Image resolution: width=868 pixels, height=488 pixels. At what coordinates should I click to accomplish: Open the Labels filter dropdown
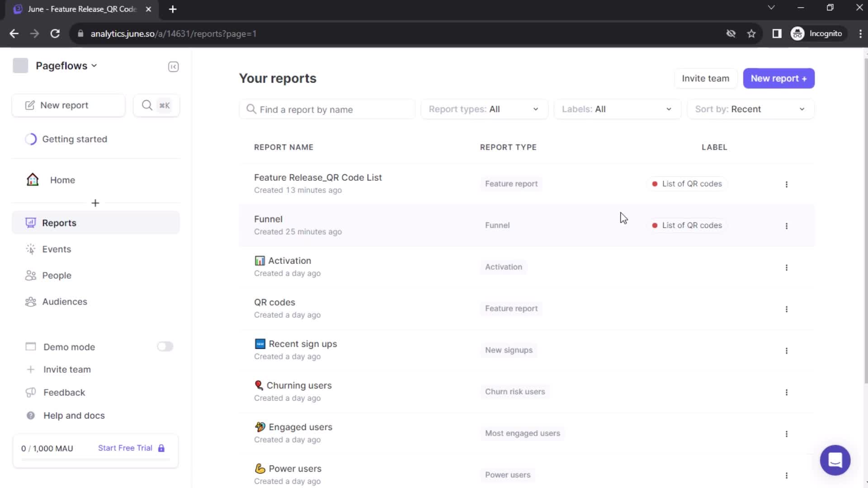[617, 109]
